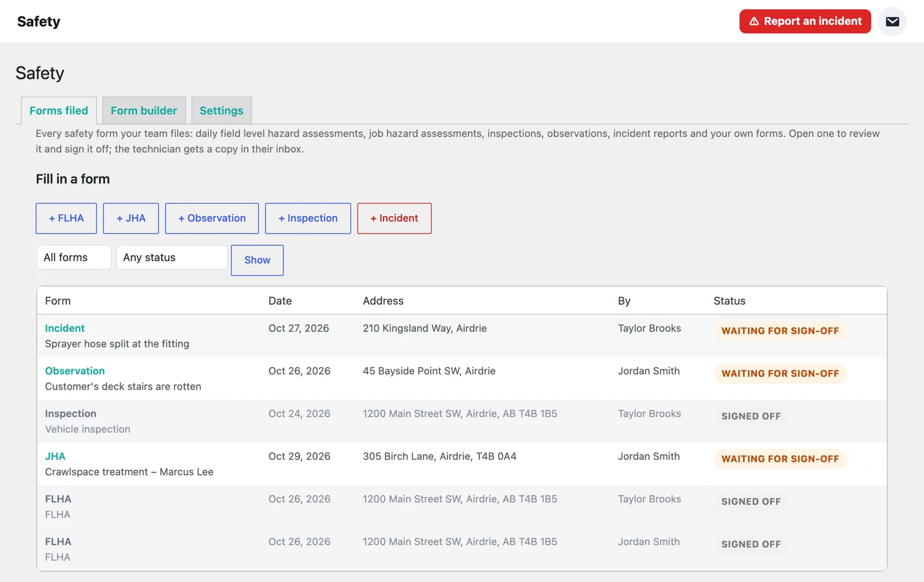This screenshot has width=924, height=582.
Task: Click 'Crawlspace treatment – Marcus Lee' text
Action: (x=129, y=472)
